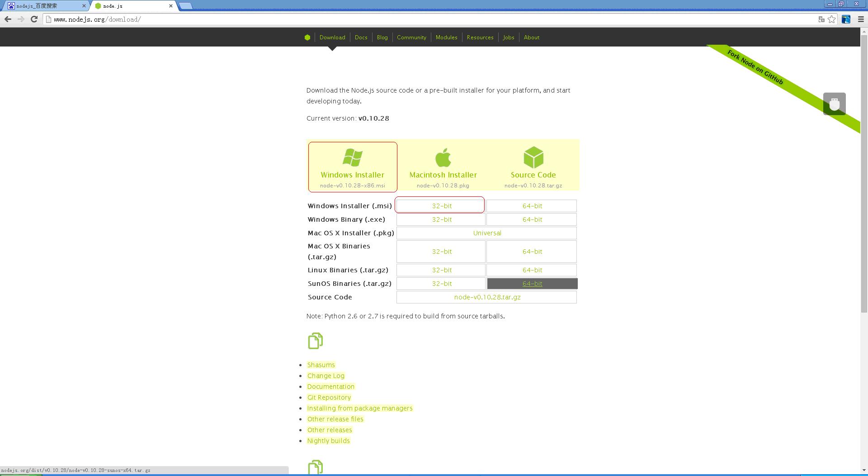Open Chrome menu hamburger icon
868x476 pixels.
[861, 19]
